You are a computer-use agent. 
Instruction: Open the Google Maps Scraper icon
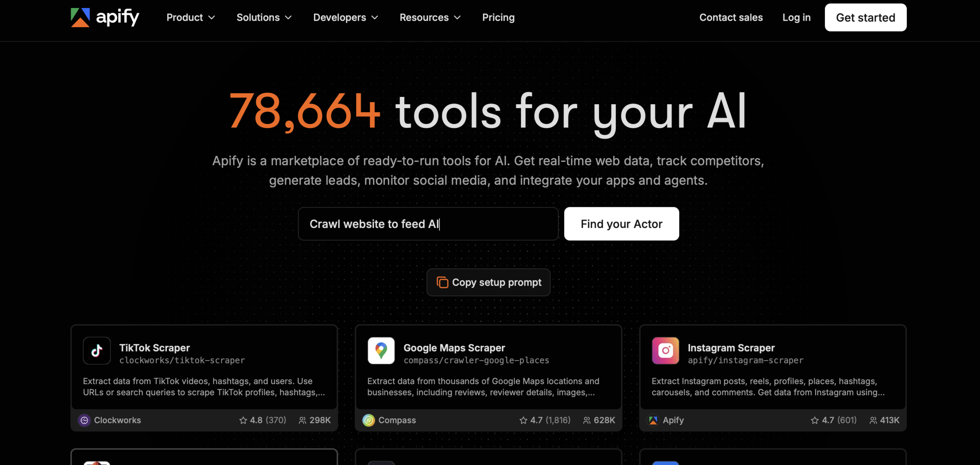click(381, 350)
